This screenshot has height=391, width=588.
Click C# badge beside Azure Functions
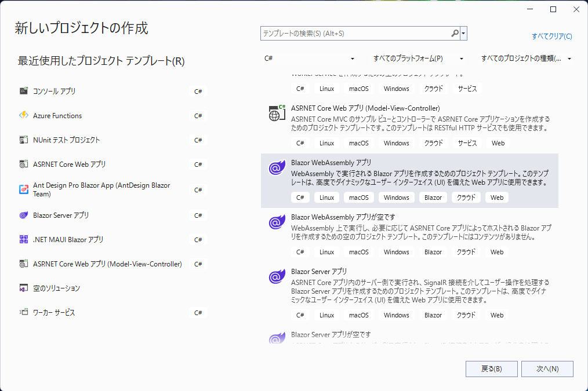tap(198, 116)
